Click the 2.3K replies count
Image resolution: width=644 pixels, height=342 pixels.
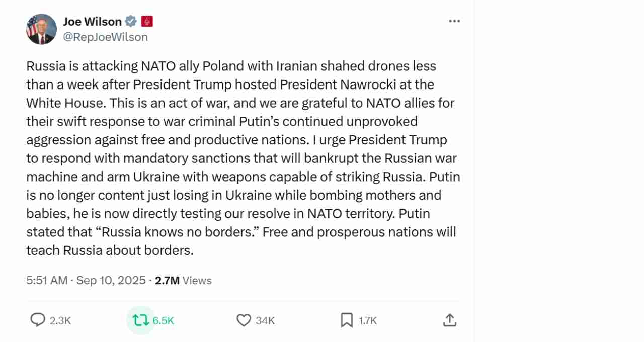click(60, 320)
